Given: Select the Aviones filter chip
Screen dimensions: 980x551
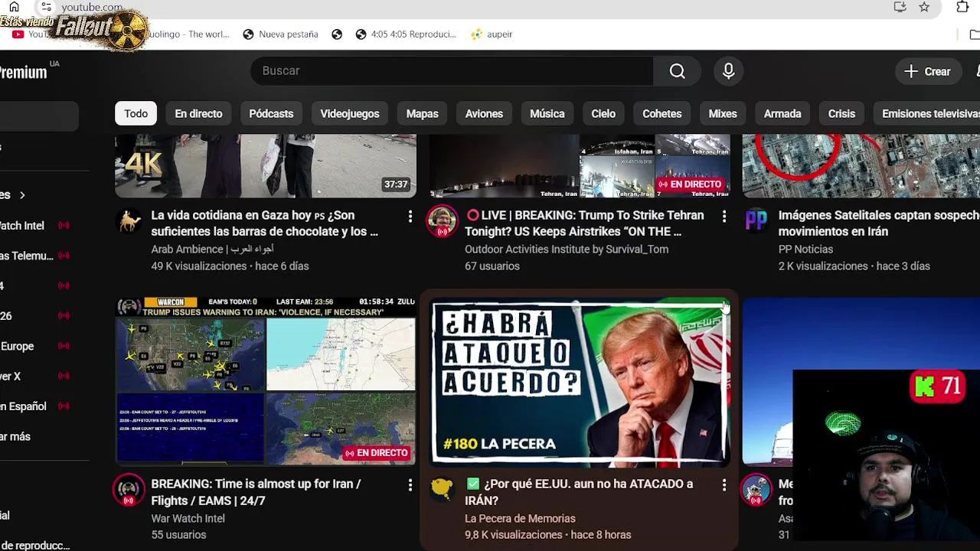Looking at the screenshot, I should click(x=484, y=113).
